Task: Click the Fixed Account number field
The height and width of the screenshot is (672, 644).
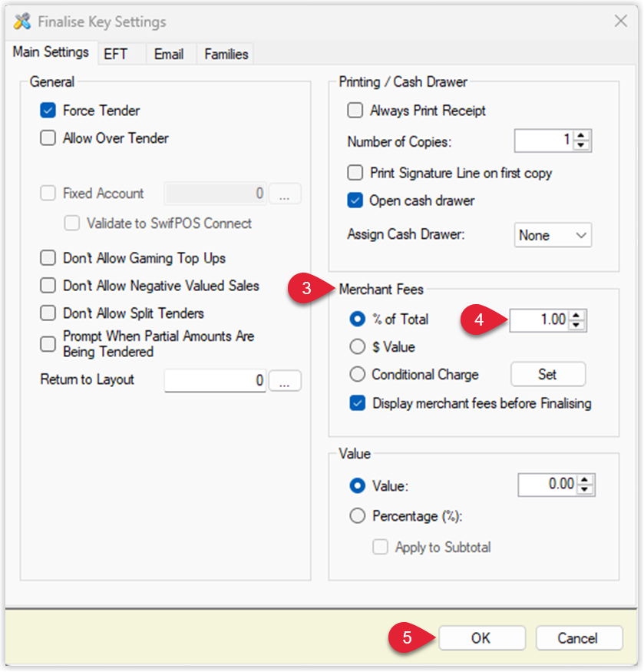Action: coord(215,194)
